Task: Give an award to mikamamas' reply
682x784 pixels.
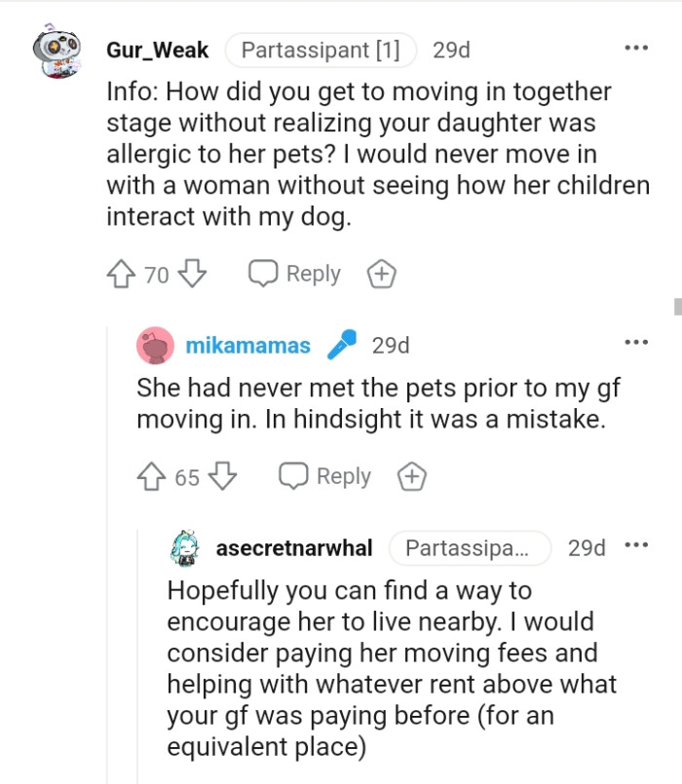Action: 411,476
